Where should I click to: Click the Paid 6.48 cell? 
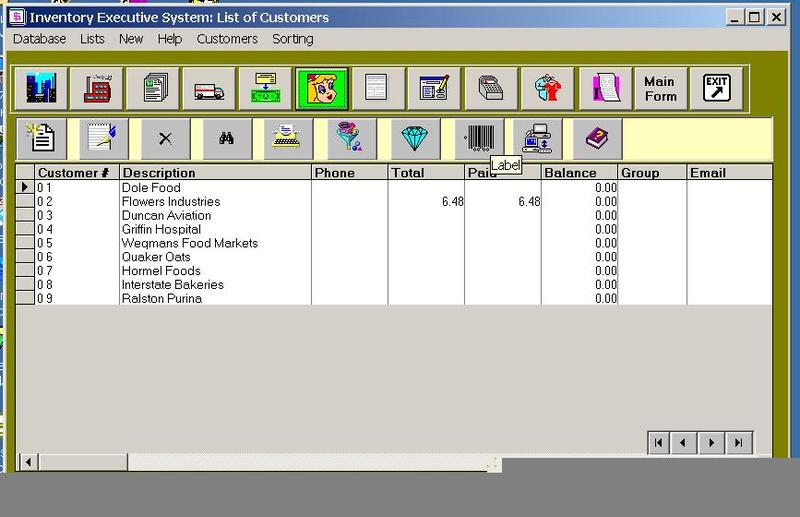pos(503,202)
